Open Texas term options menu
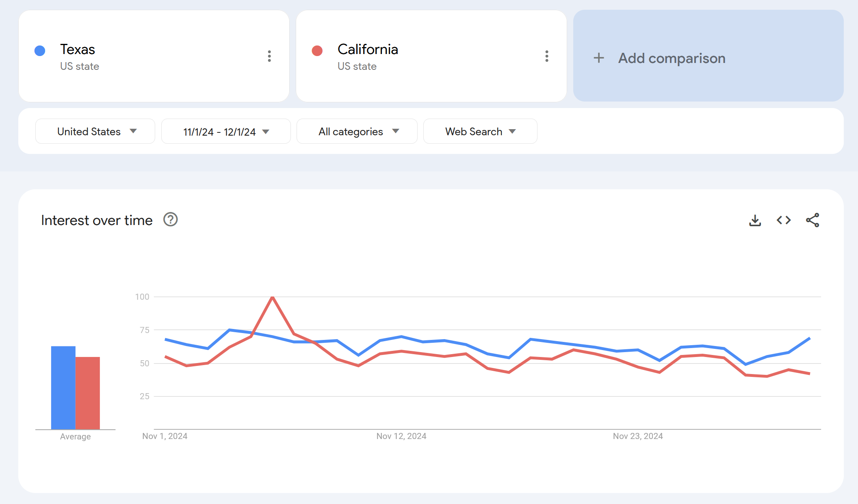This screenshot has width=858, height=504. pyautogui.click(x=269, y=56)
